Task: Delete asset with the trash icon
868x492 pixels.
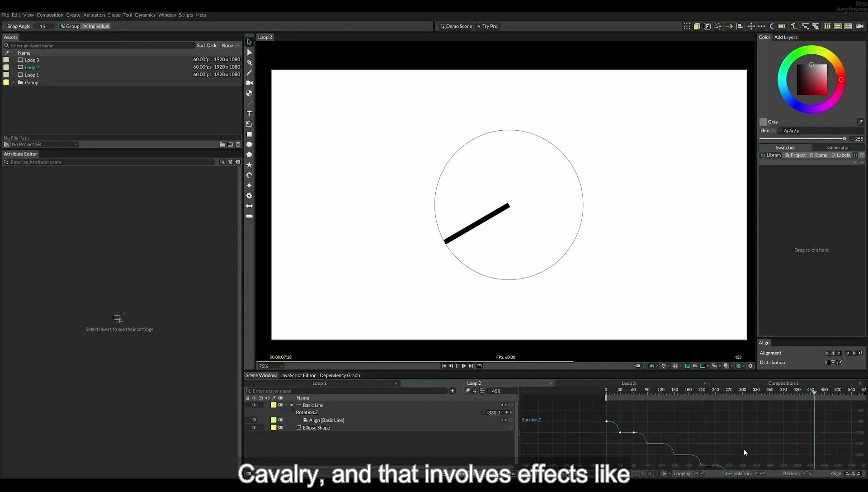Action: pyautogui.click(x=238, y=145)
